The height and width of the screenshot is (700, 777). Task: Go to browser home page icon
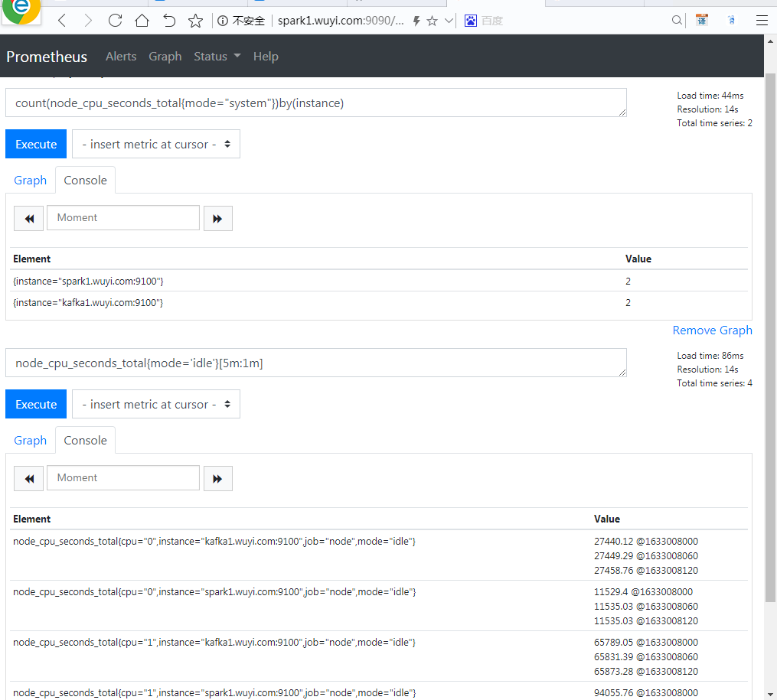tap(142, 21)
